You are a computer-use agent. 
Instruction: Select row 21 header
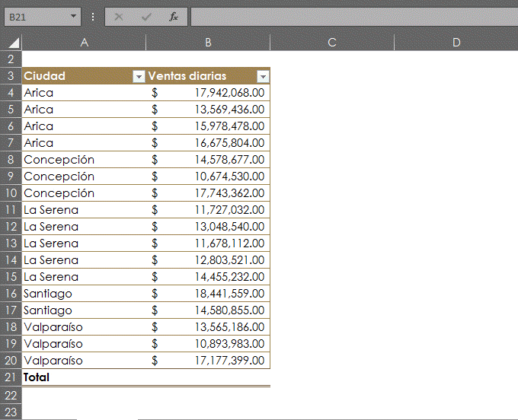point(11,377)
